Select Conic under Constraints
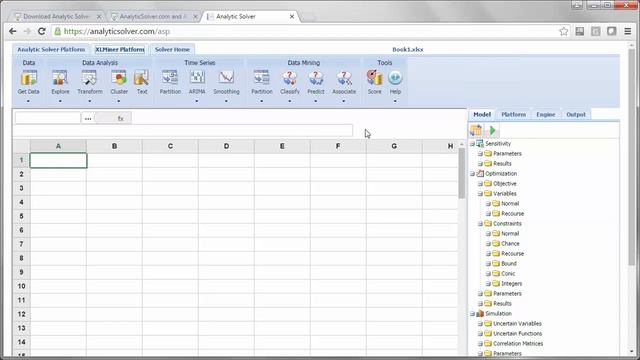 pos(508,273)
